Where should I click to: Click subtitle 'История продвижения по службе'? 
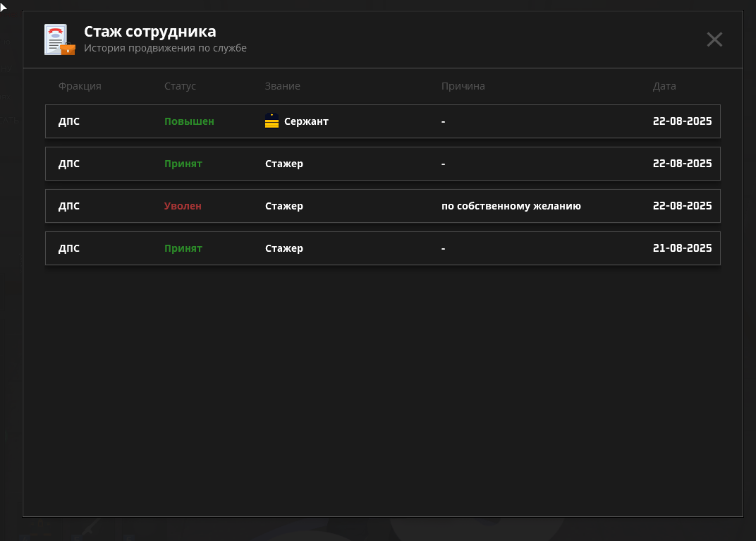point(165,48)
